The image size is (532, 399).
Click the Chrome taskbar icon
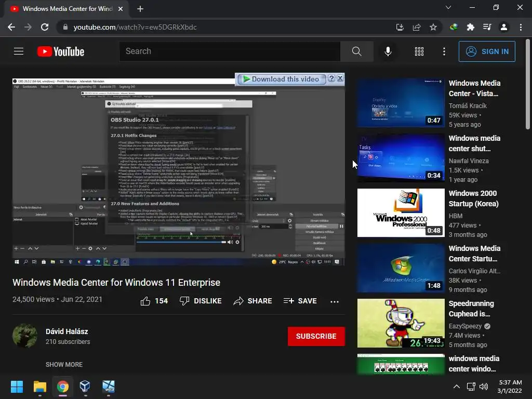63,387
